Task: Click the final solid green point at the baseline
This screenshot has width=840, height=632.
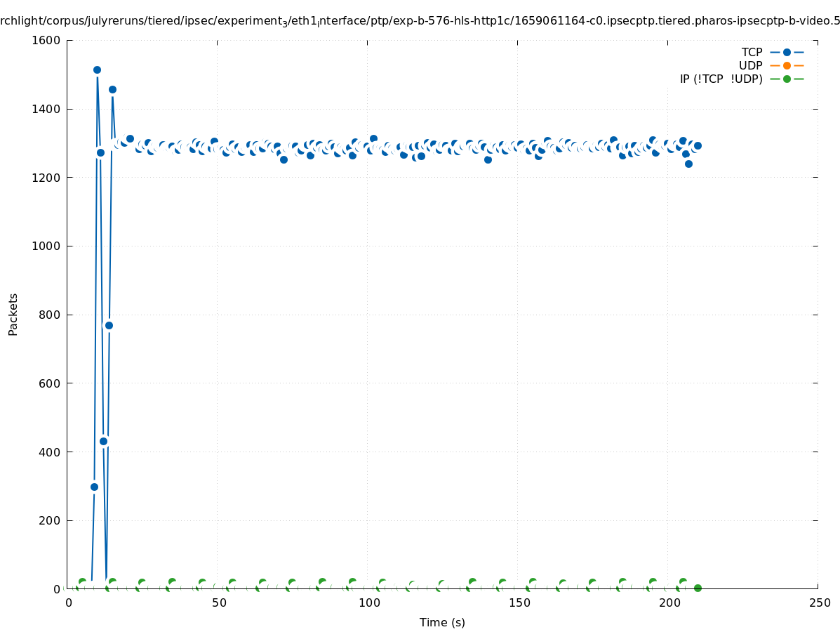Action: coord(698,588)
